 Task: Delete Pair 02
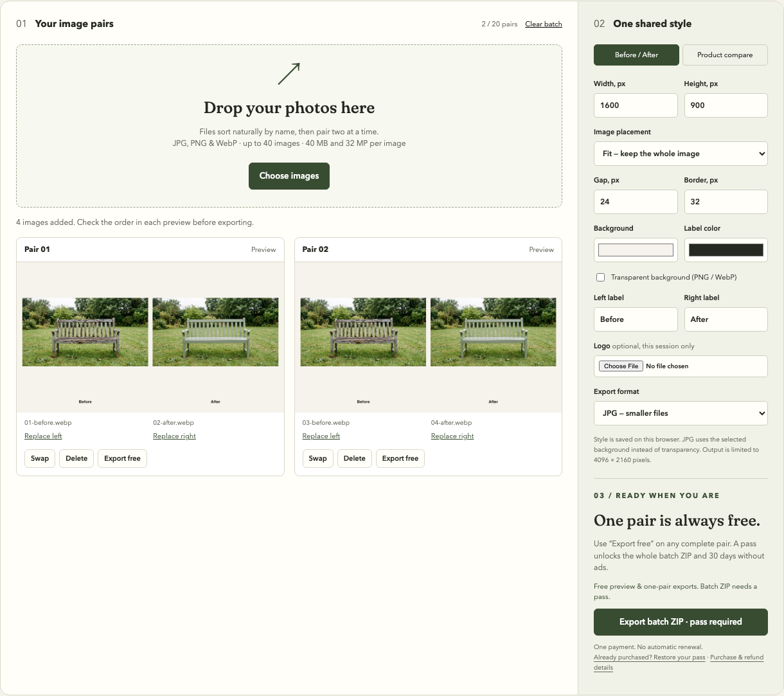pyautogui.click(x=354, y=458)
